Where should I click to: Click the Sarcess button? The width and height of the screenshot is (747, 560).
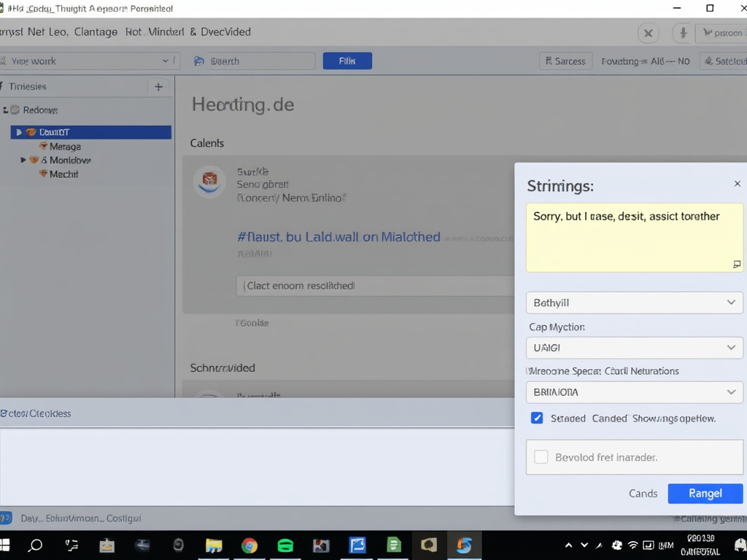tap(565, 61)
